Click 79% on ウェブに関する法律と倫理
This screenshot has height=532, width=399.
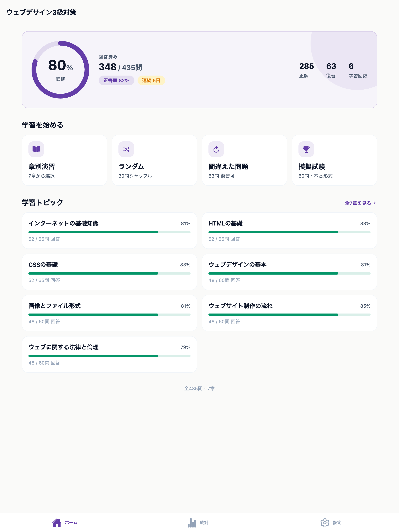coord(185,347)
